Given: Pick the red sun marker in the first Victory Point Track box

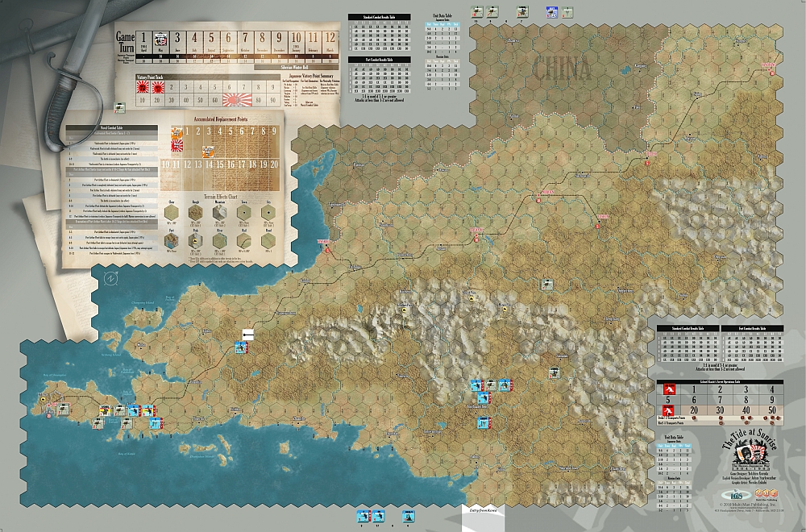Looking at the screenshot, I should [x=143, y=87].
